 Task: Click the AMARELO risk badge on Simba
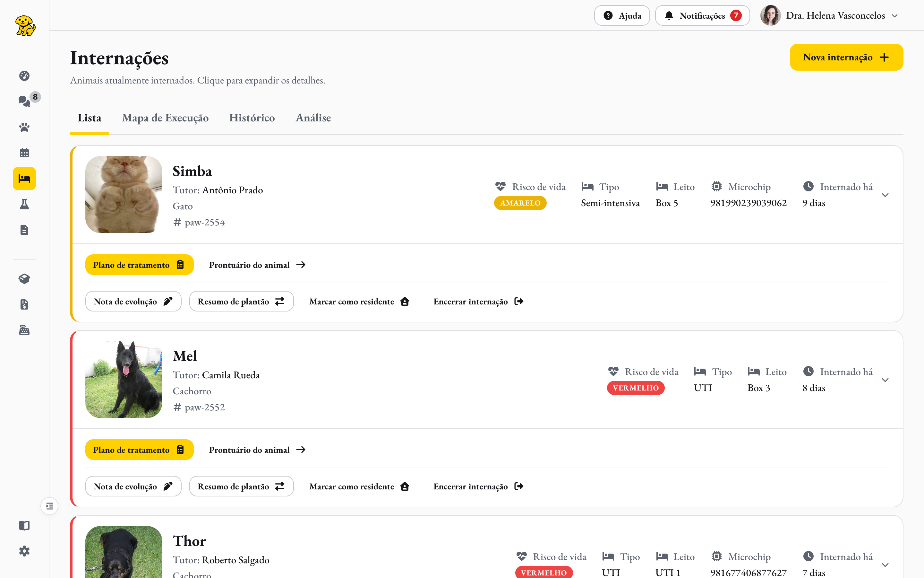click(520, 203)
